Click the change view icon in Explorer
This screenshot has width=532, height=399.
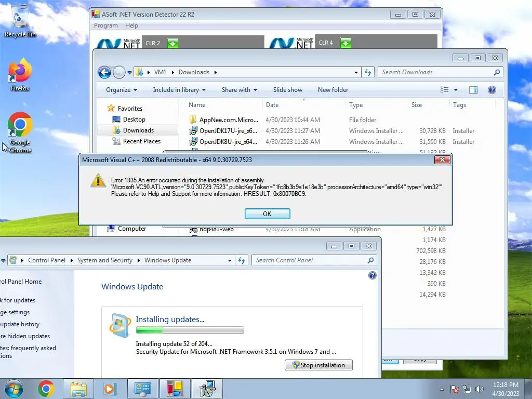(x=445, y=90)
